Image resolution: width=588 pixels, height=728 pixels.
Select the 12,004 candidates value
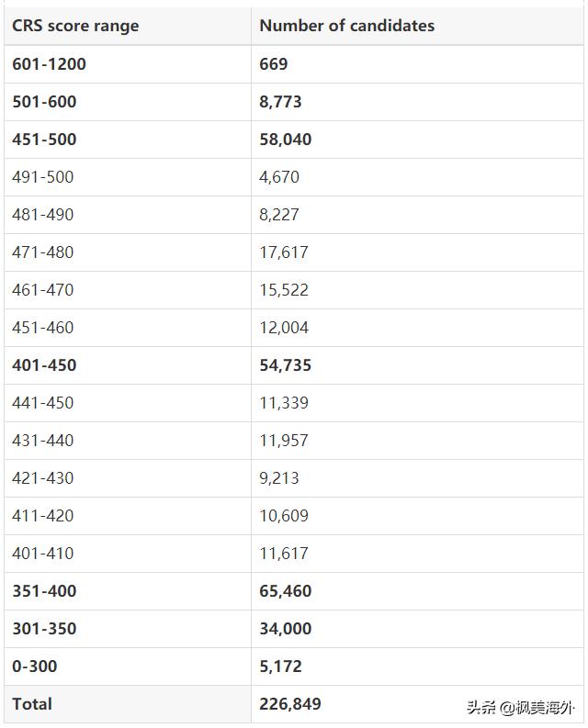pyautogui.click(x=283, y=328)
